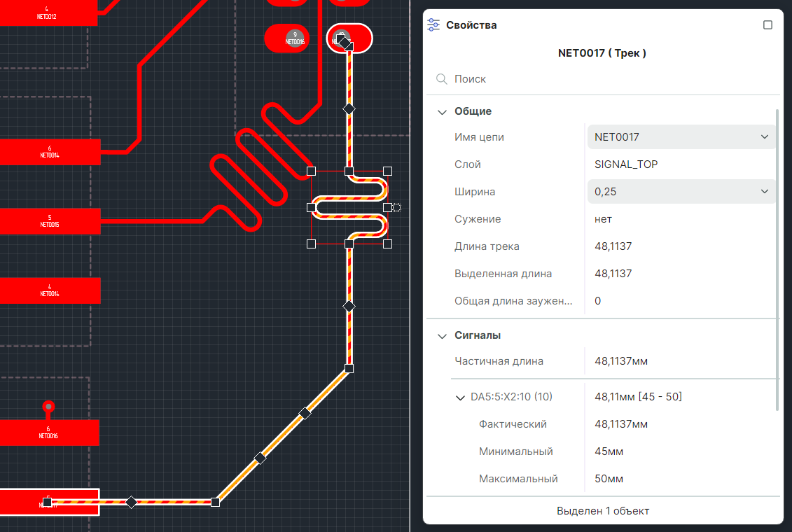
Task: Collapse the Сигналы section
Action: pos(442,336)
